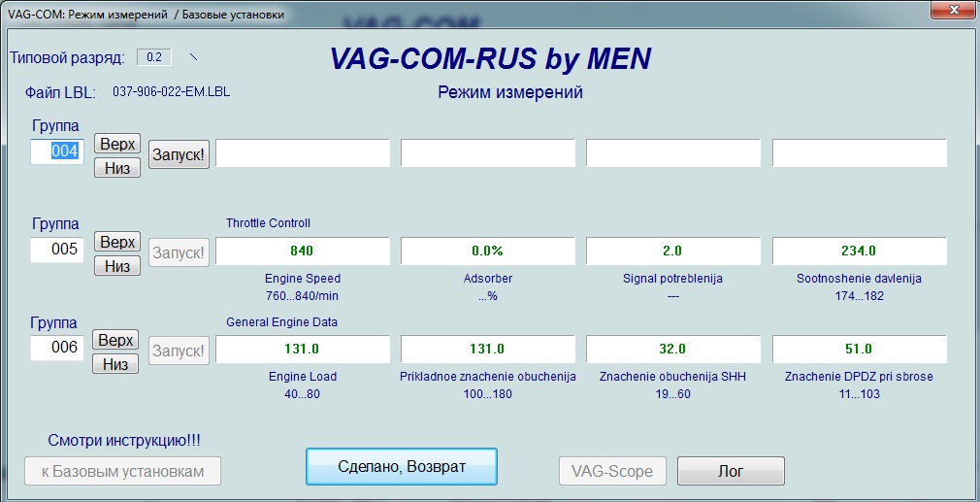Click the Типовой разряд label
Image resolution: width=980 pixels, height=502 pixels.
pos(68,58)
